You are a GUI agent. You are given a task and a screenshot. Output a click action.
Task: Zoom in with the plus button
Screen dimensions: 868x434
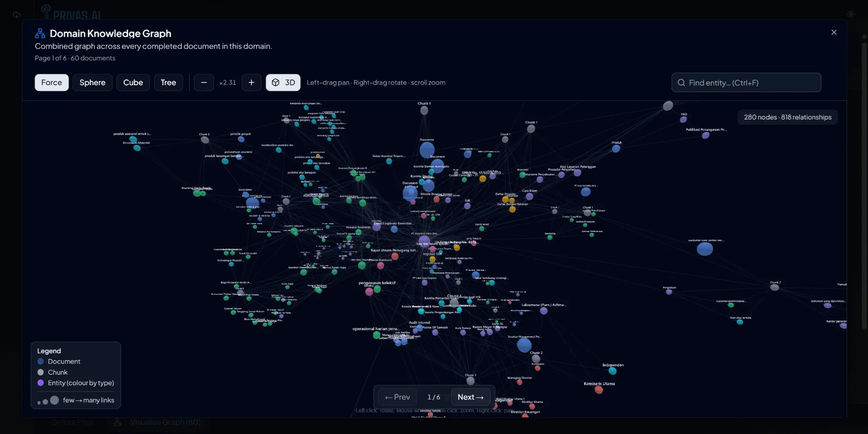coord(251,83)
